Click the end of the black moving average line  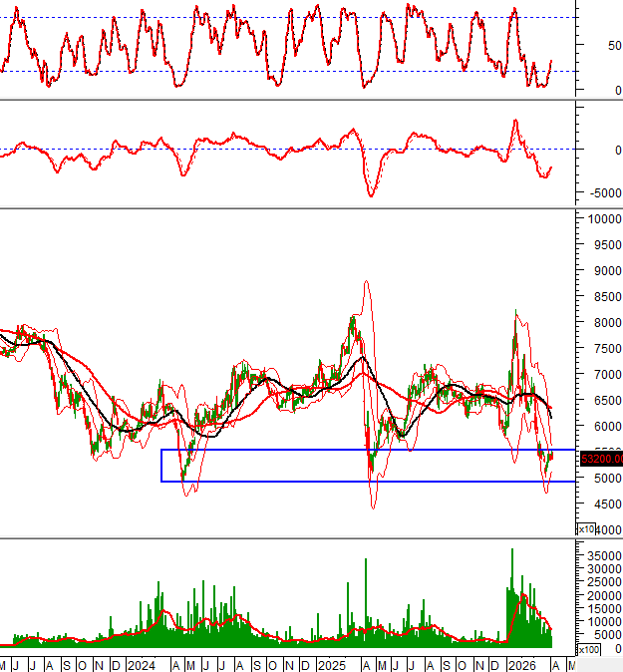(552, 416)
